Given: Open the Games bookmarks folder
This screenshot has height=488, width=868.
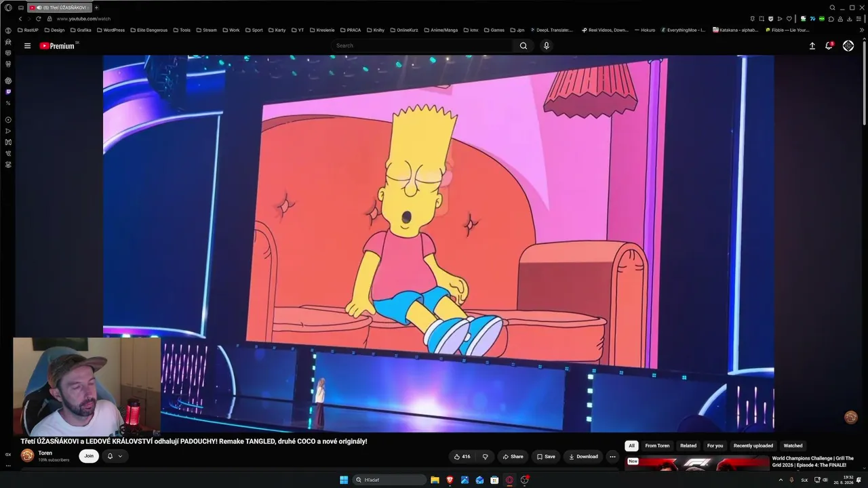Looking at the screenshot, I should (494, 30).
